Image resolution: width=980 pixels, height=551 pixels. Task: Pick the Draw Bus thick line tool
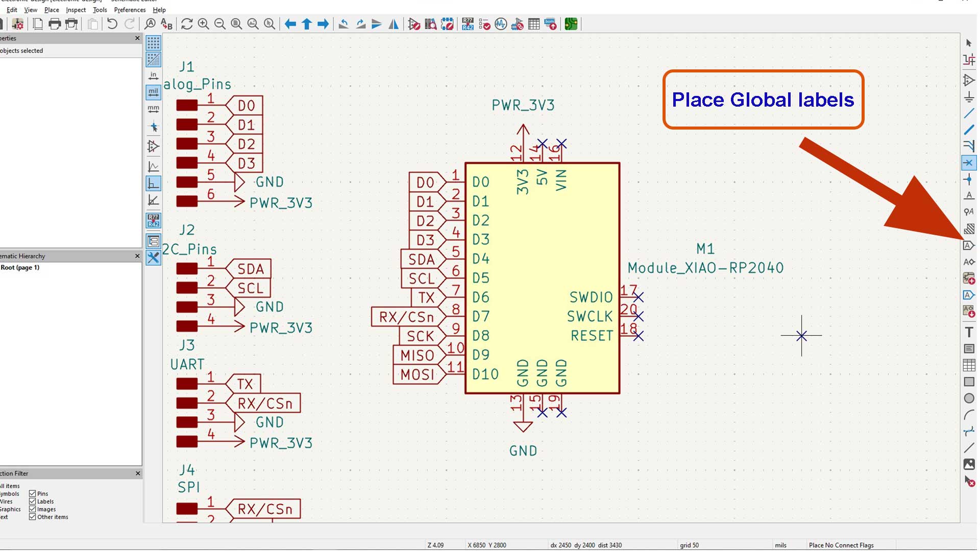[969, 130]
